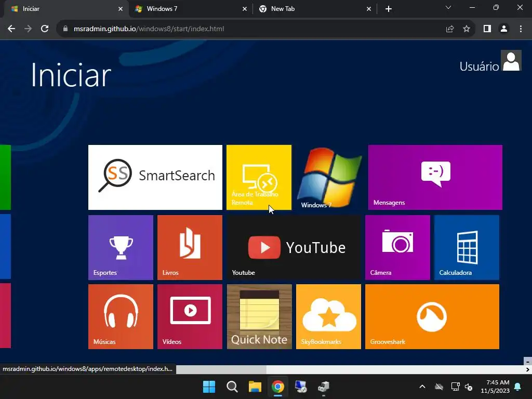Select the Iniciar tab
Viewport: 532px width, 399px height.
(66, 9)
